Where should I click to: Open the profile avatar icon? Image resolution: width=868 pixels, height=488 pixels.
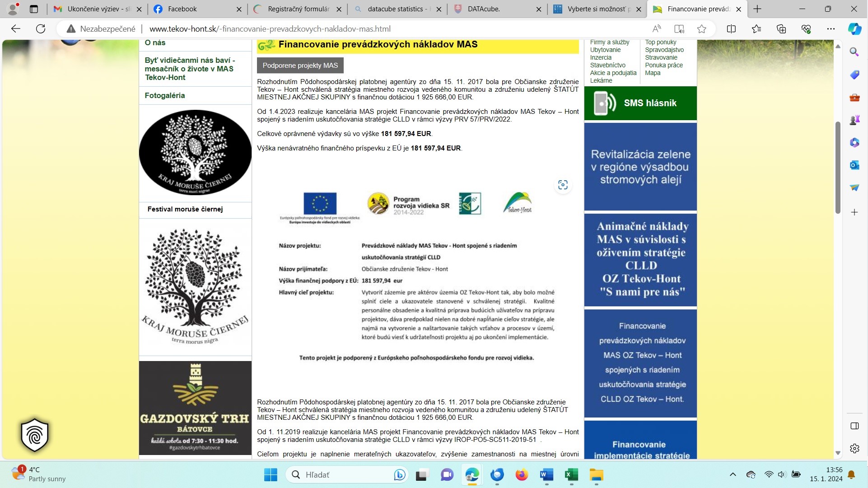pos(14,9)
